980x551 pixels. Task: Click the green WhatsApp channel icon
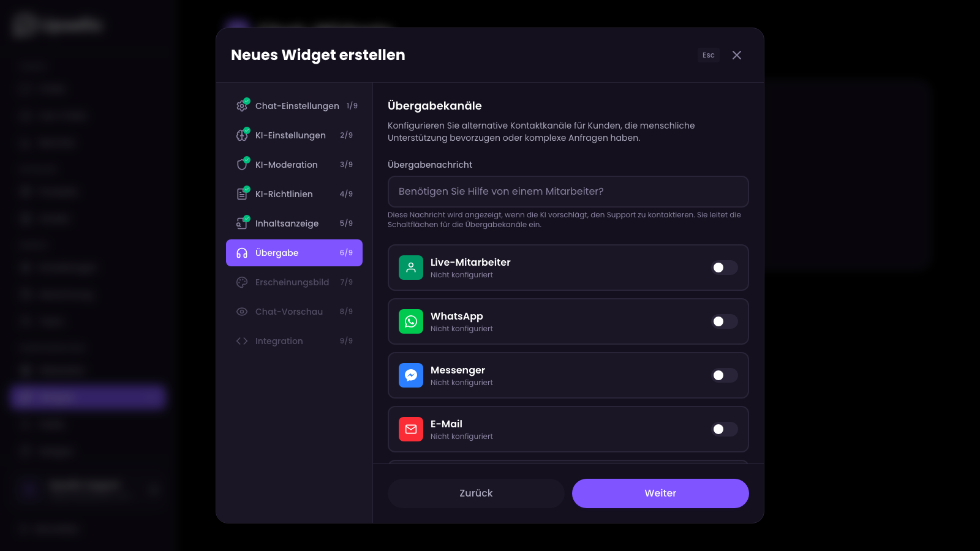[411, 321]
